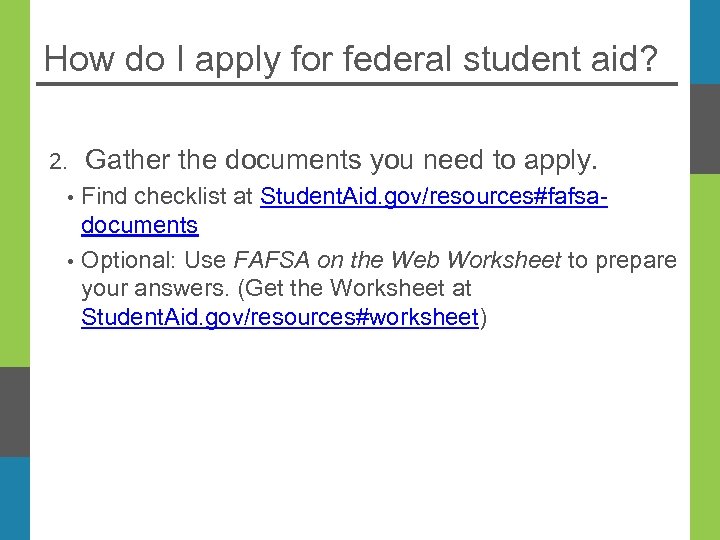Click the words 'to prepare'
Screen dimensions: 720x540
click(x=622, y=261)
